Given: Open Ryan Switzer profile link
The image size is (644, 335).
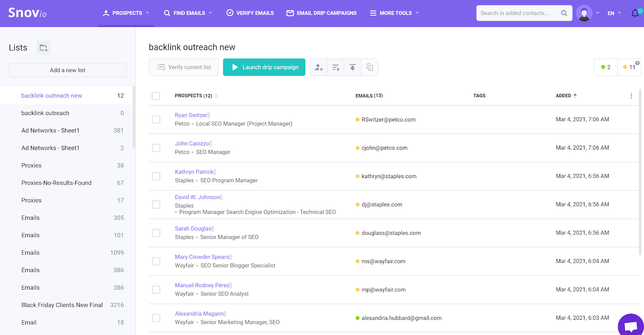Looking at the screenshot, I should pyautogui.click(x=191, y=115).
